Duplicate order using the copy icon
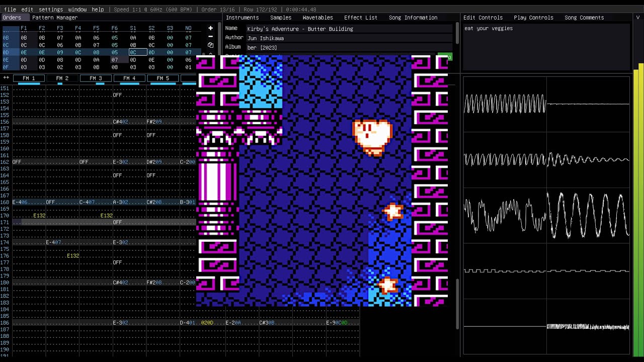This screenshot has height=362, width=644. [210, 45]
